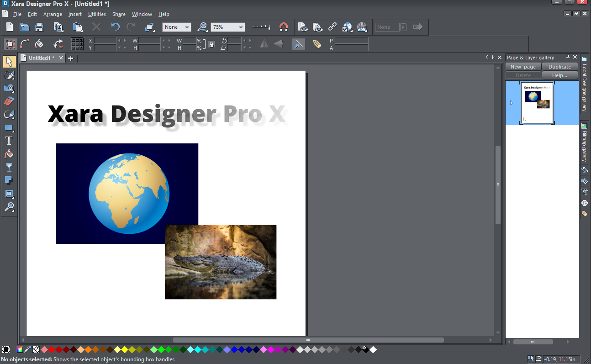Select the Photo camera tool
Image resolution: width=591 pixels, height=364 pixels.
[x=9, y=88]
